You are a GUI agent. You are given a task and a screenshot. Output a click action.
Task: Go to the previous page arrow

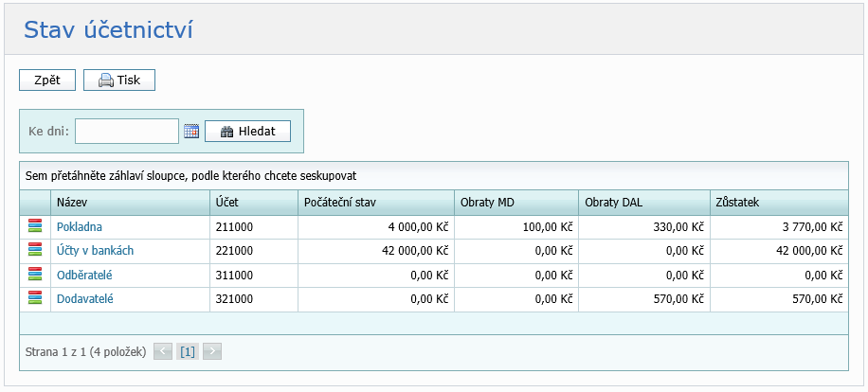(163, 351)
